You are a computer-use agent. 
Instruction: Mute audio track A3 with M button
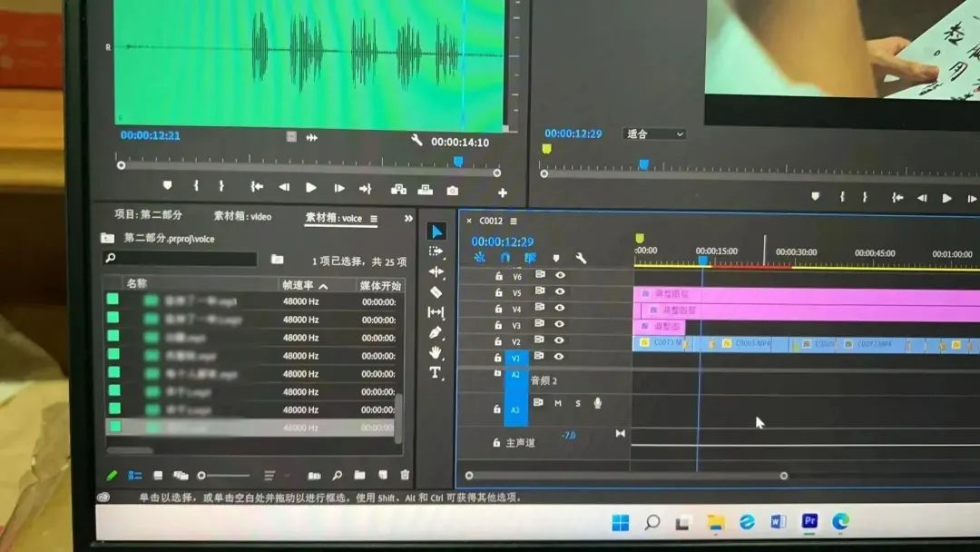tap(558, 403)
